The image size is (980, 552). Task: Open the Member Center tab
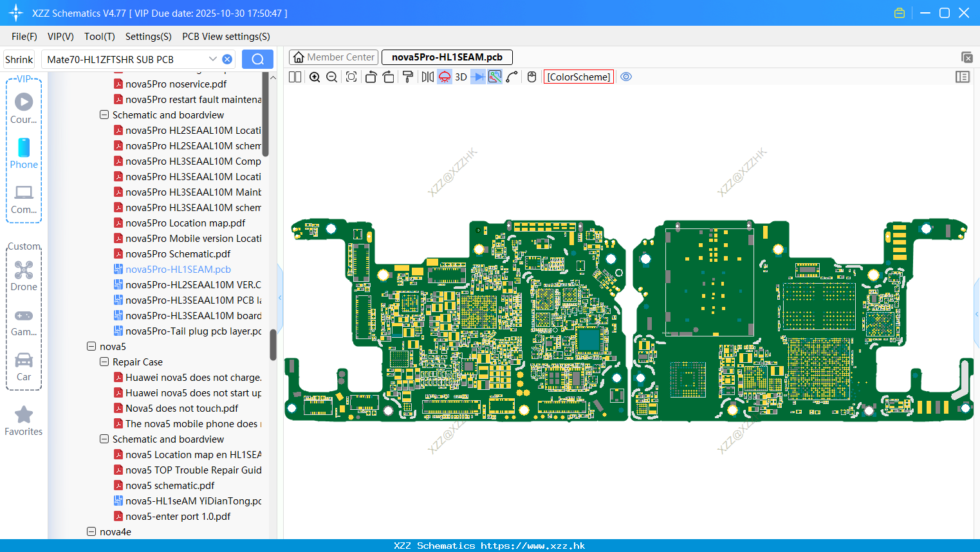[333, 57]
